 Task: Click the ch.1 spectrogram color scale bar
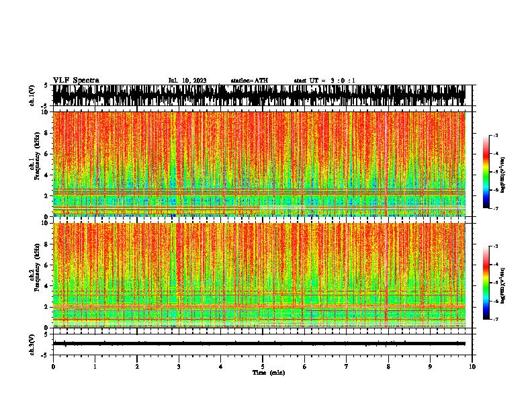[486, 172]
